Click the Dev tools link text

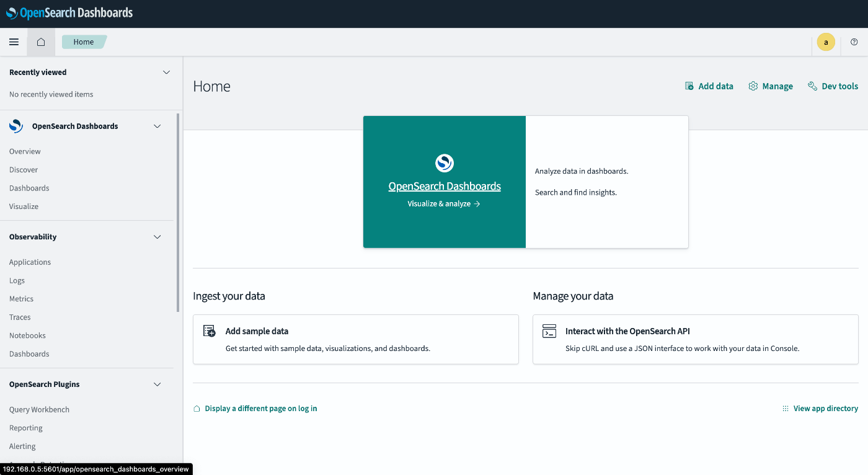click(x=839, y=86)
